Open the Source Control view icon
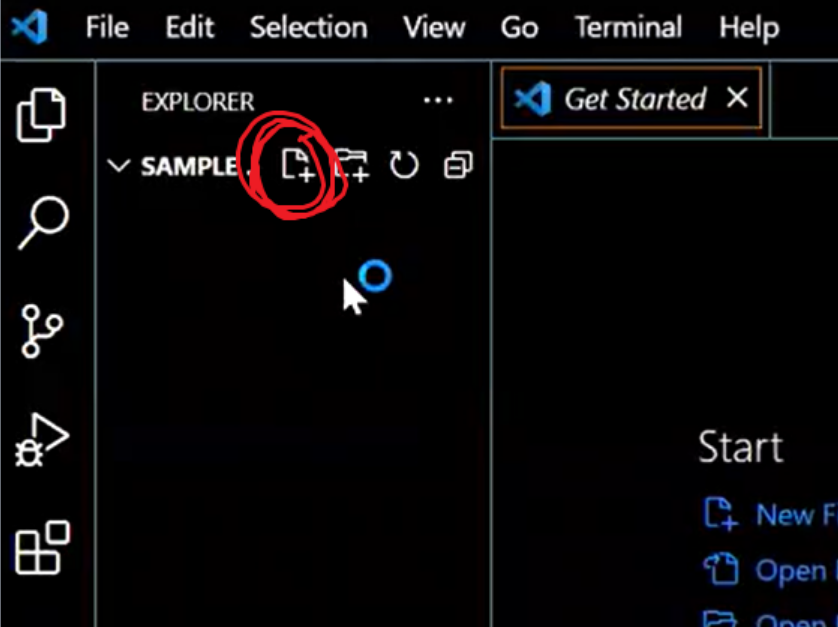The image size is (838, 627). click(42, 331)
